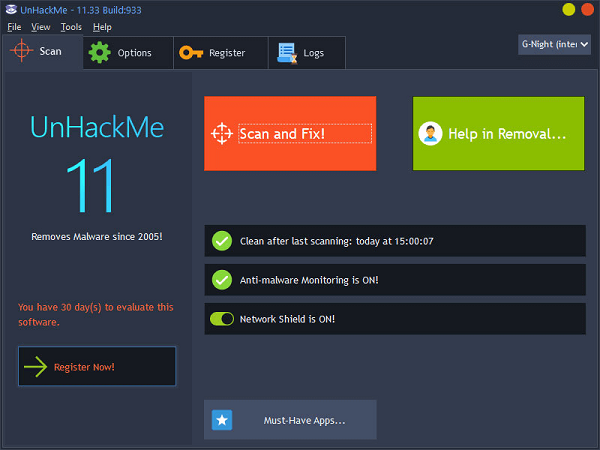The height and width of the screenshot is (450, 600).
Task: Start Scan and Fix!
Action: coord(290,133)
